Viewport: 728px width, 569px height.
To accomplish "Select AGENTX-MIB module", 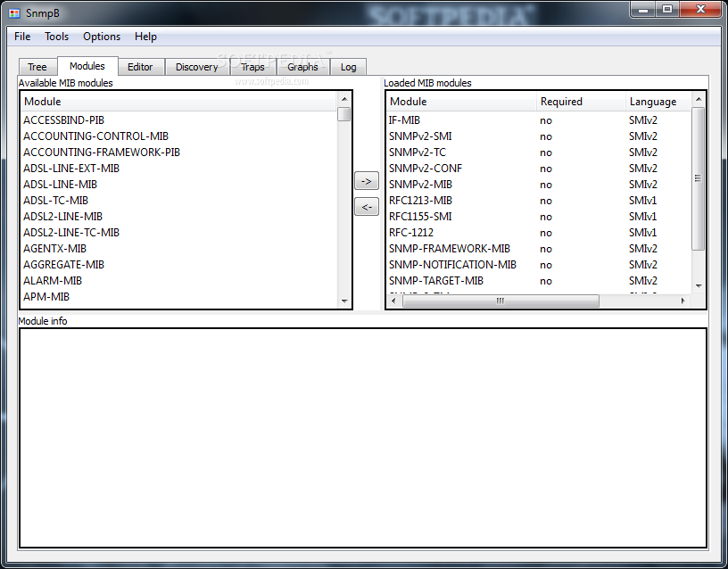I will pos(54,249).
